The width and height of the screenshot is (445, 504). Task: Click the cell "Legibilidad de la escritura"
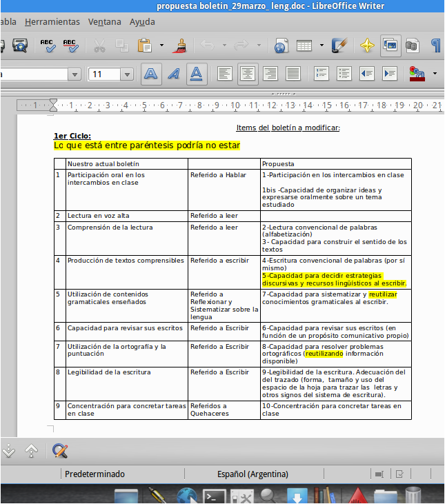109,372
